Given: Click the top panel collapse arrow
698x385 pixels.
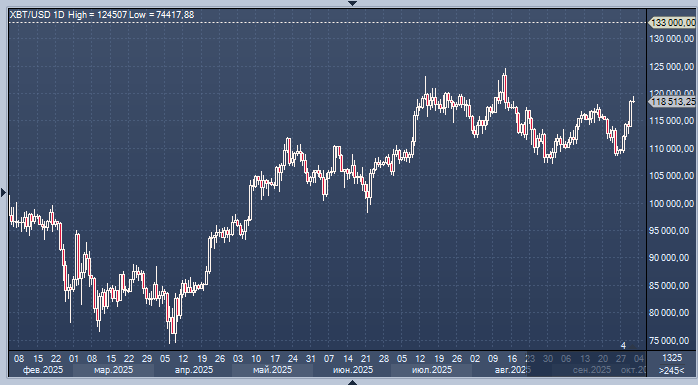Looking at the screenshot, I should [x=353, y=3].
